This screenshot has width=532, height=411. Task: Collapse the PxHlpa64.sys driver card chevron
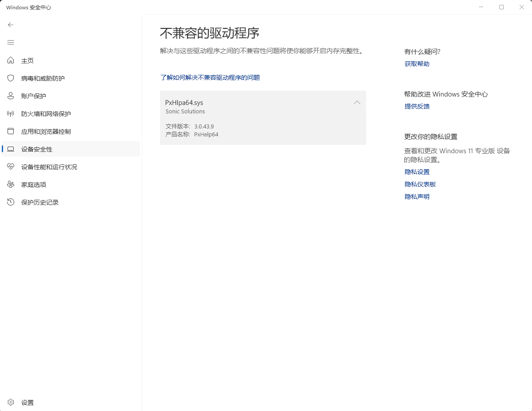(357, 102)
